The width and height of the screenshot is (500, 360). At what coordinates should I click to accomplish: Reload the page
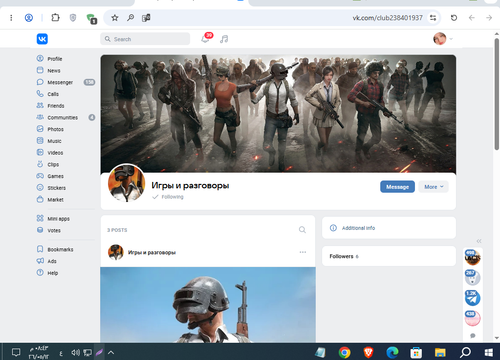tap(454, 18)
